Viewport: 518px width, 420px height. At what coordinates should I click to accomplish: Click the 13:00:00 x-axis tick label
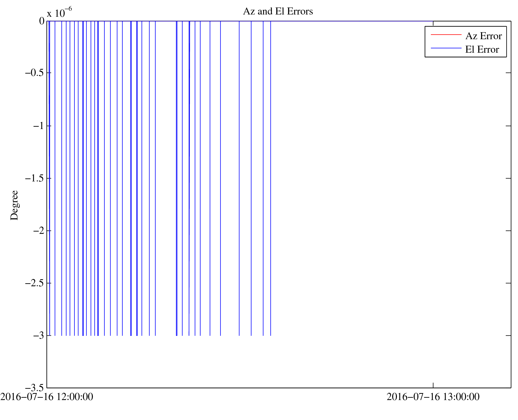[x=433, y=397]
